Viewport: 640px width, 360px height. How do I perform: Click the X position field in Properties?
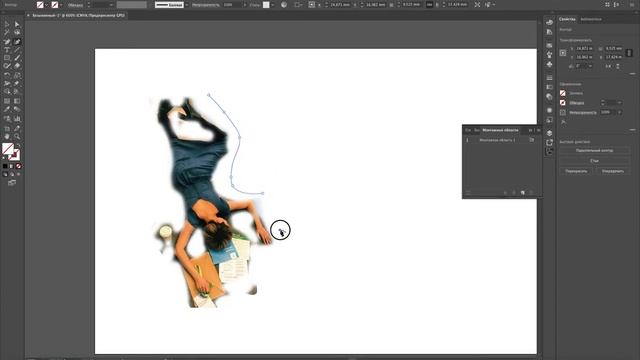[x=584, y=49]
